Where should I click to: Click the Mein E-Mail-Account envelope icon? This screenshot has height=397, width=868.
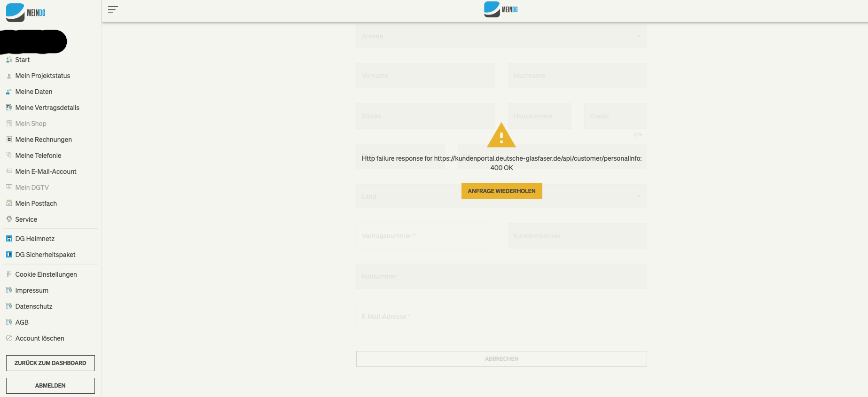(x=9, y=171)
